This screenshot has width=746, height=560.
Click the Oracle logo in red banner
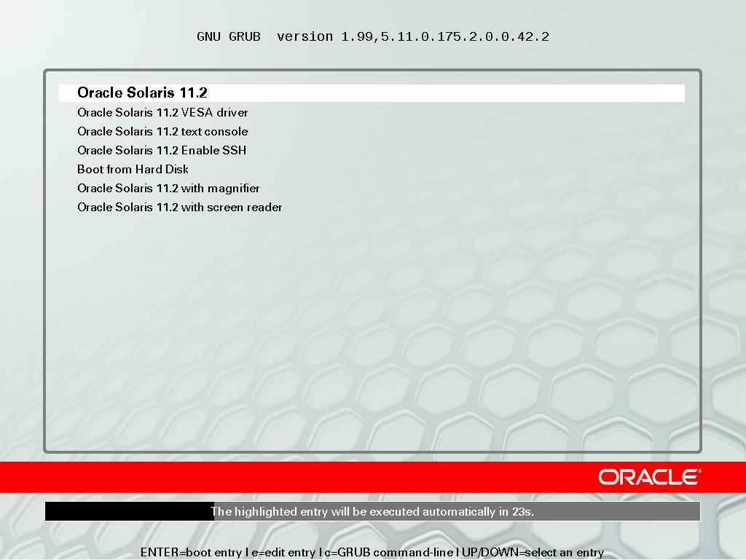(649, 477)
